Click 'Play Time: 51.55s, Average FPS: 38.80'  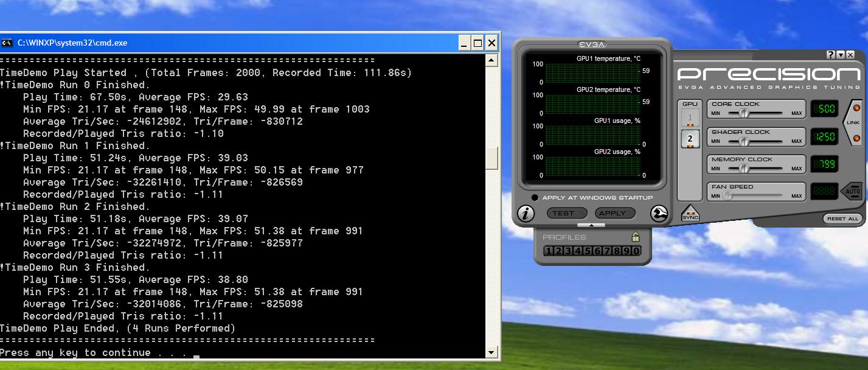tap(136, 279)
